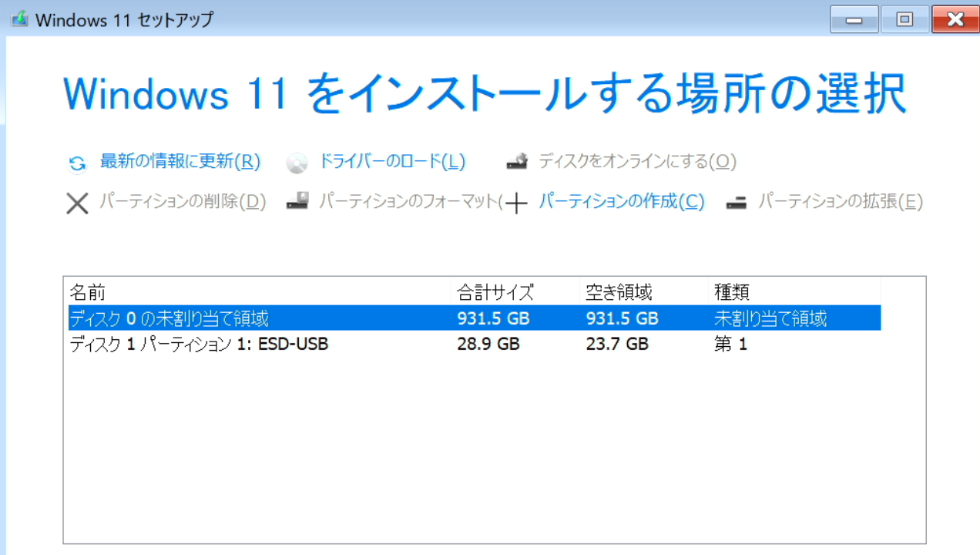Click the Windows setup title bar icon
980x555 pixels.
(19, 18)
